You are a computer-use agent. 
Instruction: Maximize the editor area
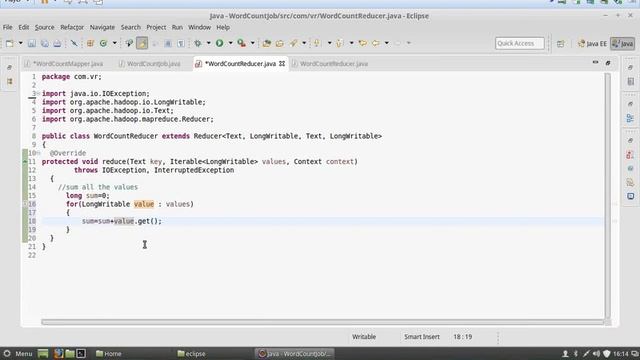click(608, 63)
